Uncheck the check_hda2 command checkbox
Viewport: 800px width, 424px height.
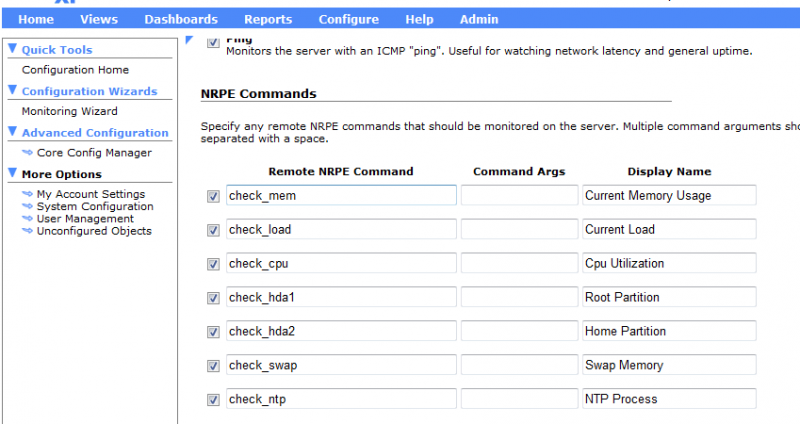[x=213, y=332]
